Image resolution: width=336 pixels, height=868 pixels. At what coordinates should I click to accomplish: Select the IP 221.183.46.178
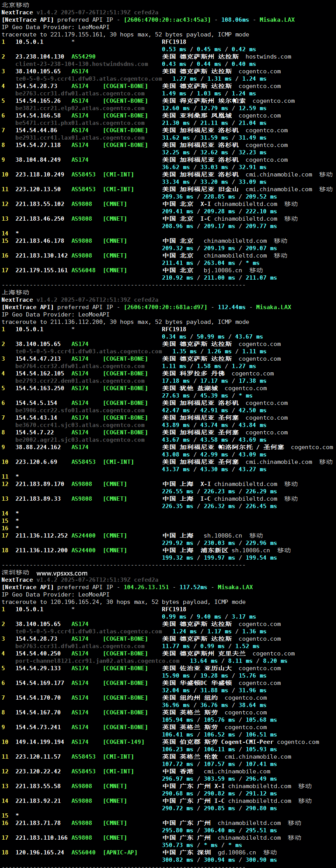pyautogui.click(x=40, y=241)
